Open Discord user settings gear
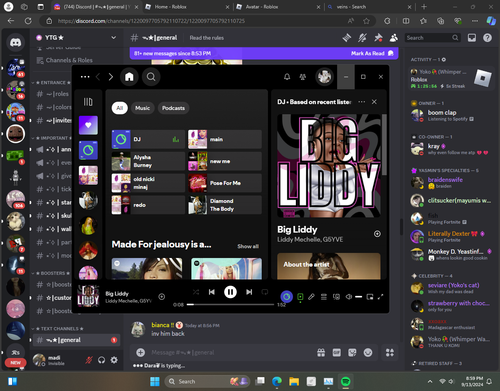 pos(114,360)
